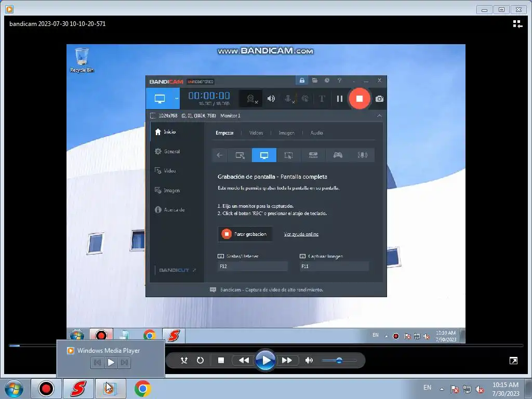Select Imagen in the Bandicam sidebar
This screenshot has height=399, width=532.
pos(177,190)
